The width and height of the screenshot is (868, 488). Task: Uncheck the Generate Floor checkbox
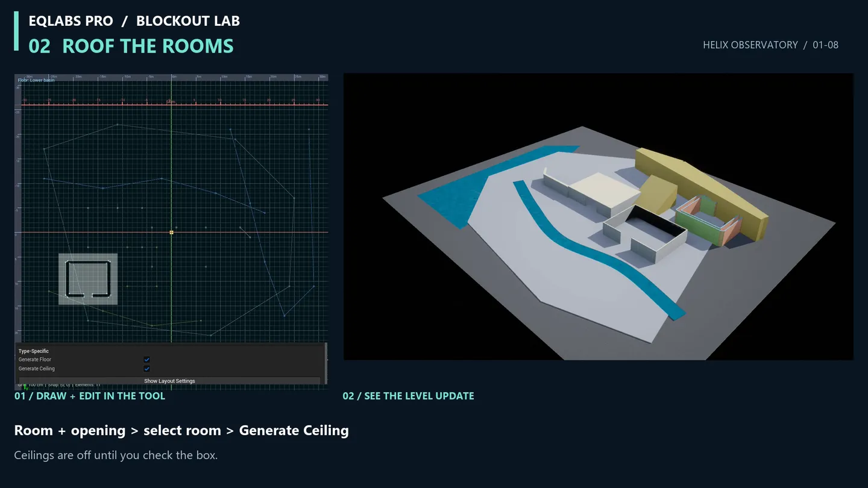146,360
